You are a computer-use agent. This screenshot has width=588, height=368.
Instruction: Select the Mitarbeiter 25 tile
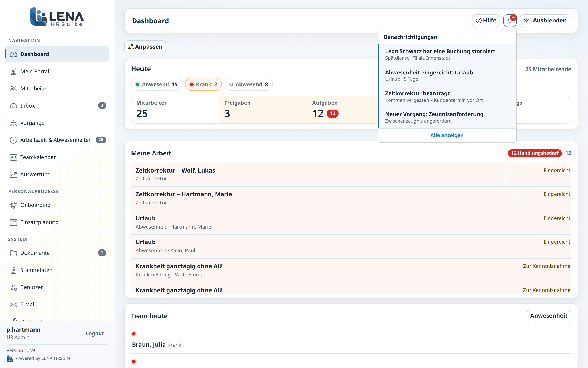[x=175, y=110]
